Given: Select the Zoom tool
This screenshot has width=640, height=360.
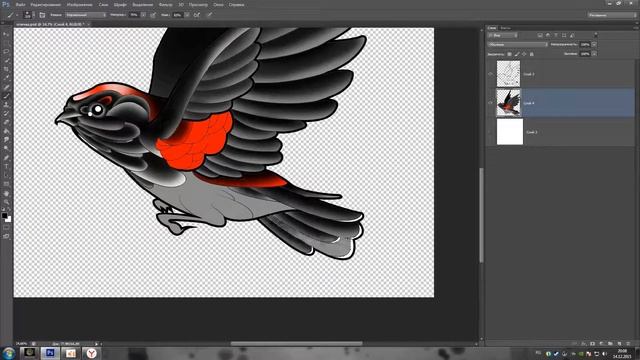Looking at the screenshot, I should click(6, 202).
